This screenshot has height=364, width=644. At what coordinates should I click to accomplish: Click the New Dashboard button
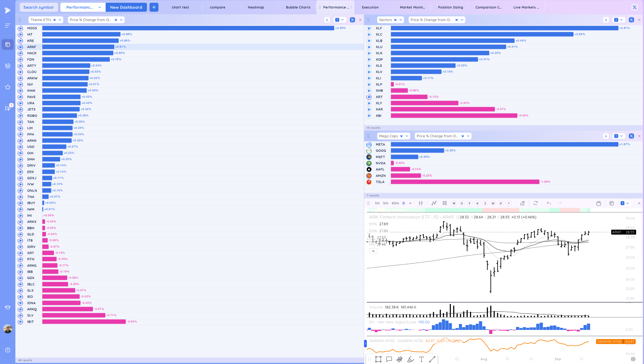coord(126,7)
